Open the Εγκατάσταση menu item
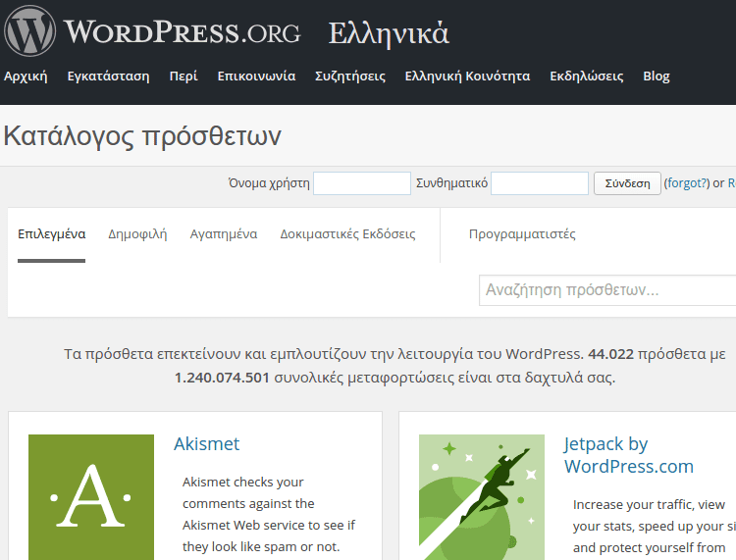The image size is (736, 560). click(x=108, y=76)
